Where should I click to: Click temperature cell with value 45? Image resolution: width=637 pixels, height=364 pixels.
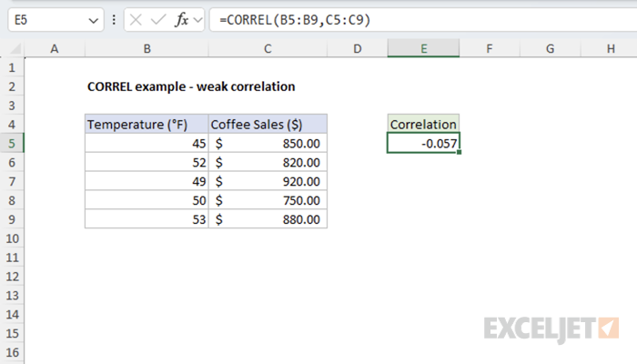coord(147,144)
